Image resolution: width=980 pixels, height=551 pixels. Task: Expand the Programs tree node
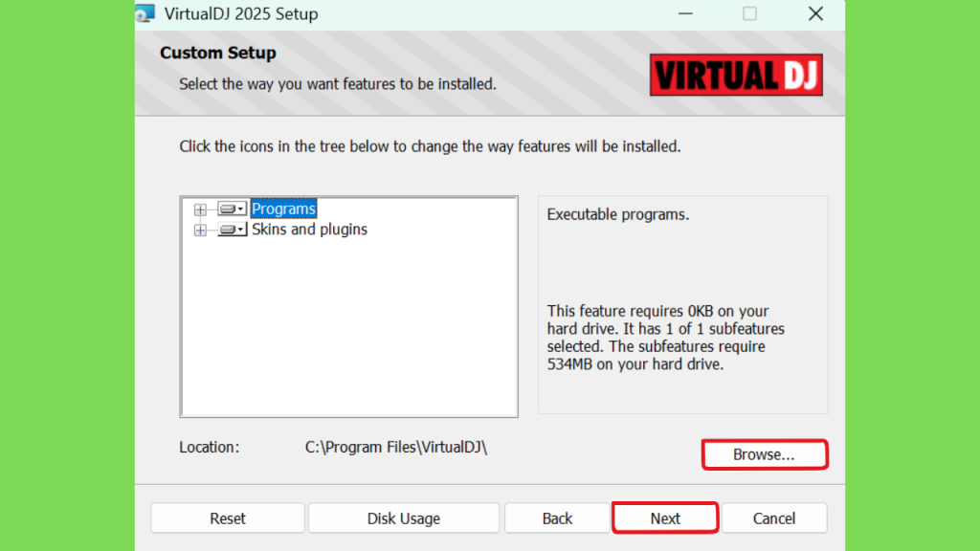[x=200, y=209]
